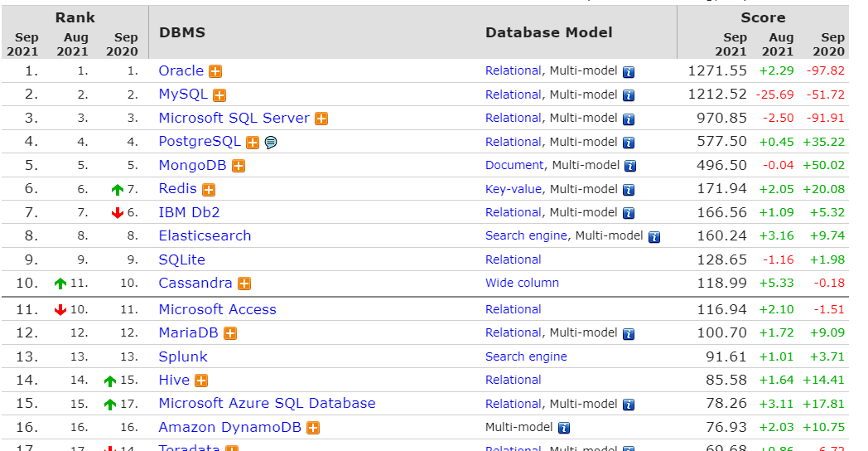Click the Relational link in SQLite's row
Viewport: 868px width, 451px height.
pos(514,259)
